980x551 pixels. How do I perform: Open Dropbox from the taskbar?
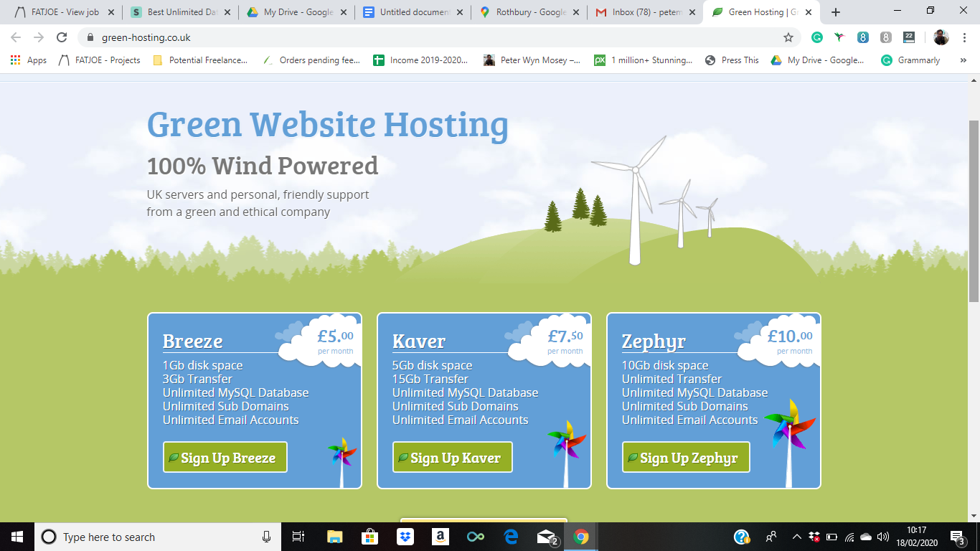405,537
